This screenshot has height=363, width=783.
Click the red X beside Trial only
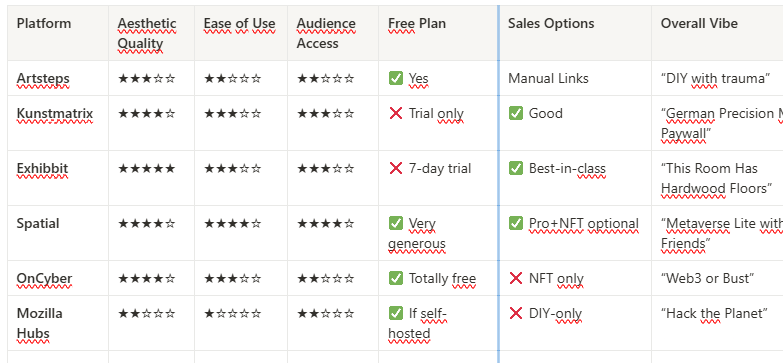[x=395, y=113]
